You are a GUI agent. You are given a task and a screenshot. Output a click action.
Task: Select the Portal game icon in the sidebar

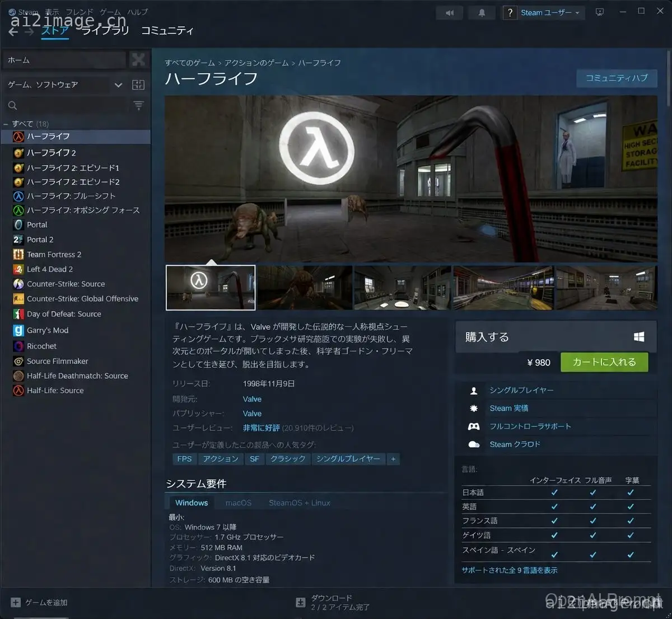[x=18, y=224]
